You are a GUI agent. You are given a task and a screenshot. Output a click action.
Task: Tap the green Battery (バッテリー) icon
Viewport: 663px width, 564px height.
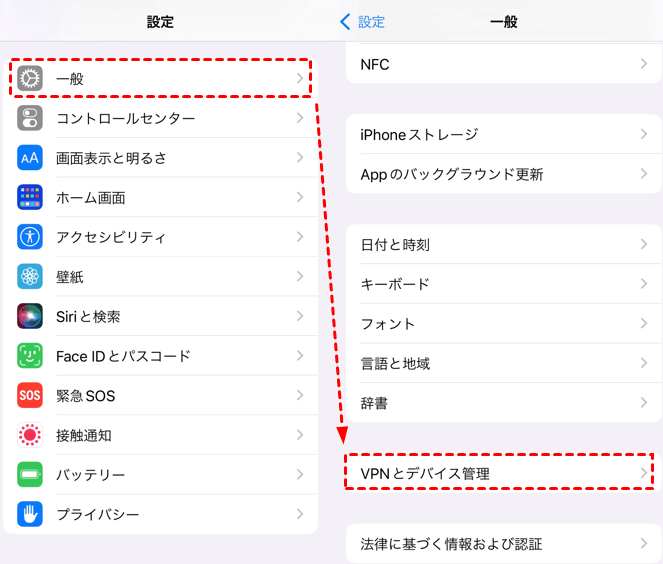pos(30,475)
